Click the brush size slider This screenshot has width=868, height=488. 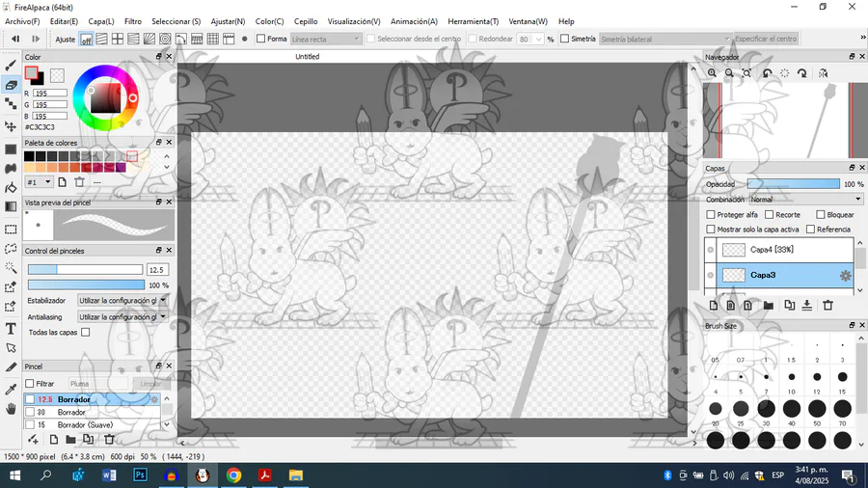point(85,269)
